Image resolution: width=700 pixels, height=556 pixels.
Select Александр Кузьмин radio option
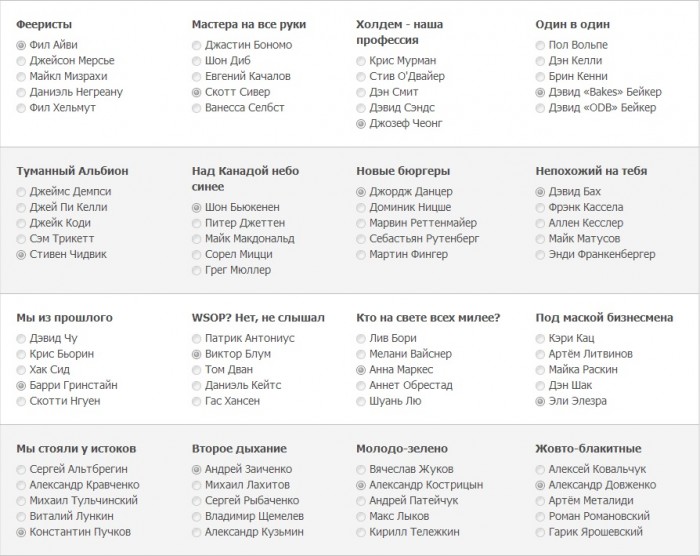tap(197, 531)
